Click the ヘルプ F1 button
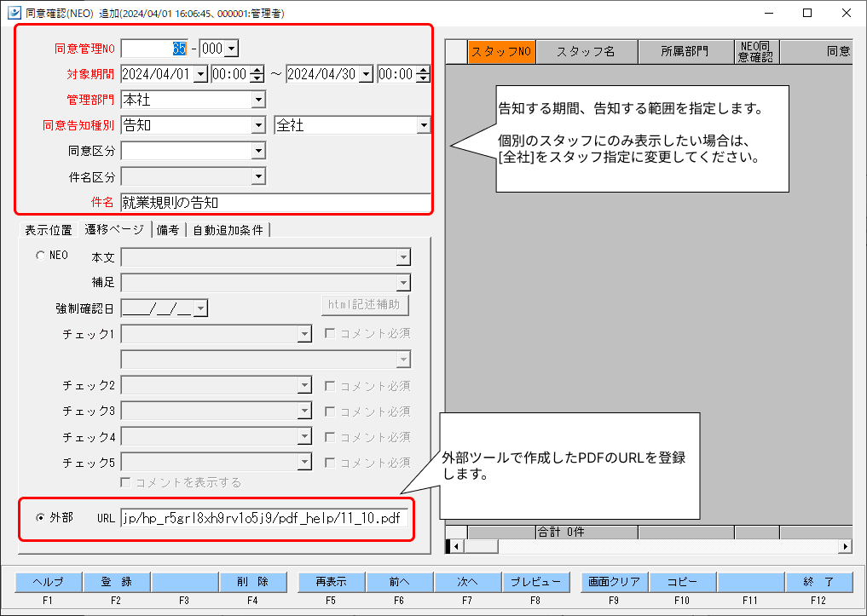 click(48, 582)
